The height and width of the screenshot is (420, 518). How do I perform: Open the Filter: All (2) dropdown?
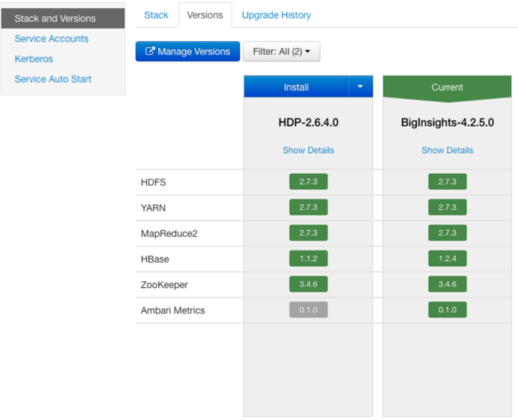(x=281, y=52)
